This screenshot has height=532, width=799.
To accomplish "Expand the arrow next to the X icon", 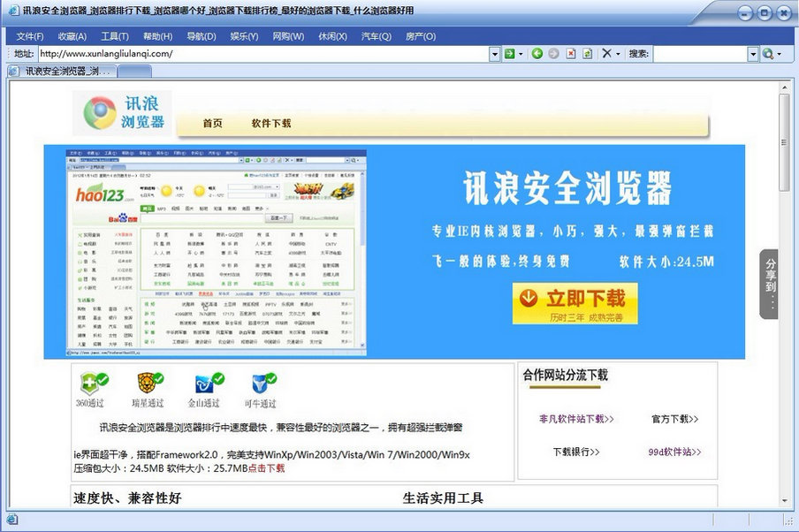I will click(x=618, y=54).
